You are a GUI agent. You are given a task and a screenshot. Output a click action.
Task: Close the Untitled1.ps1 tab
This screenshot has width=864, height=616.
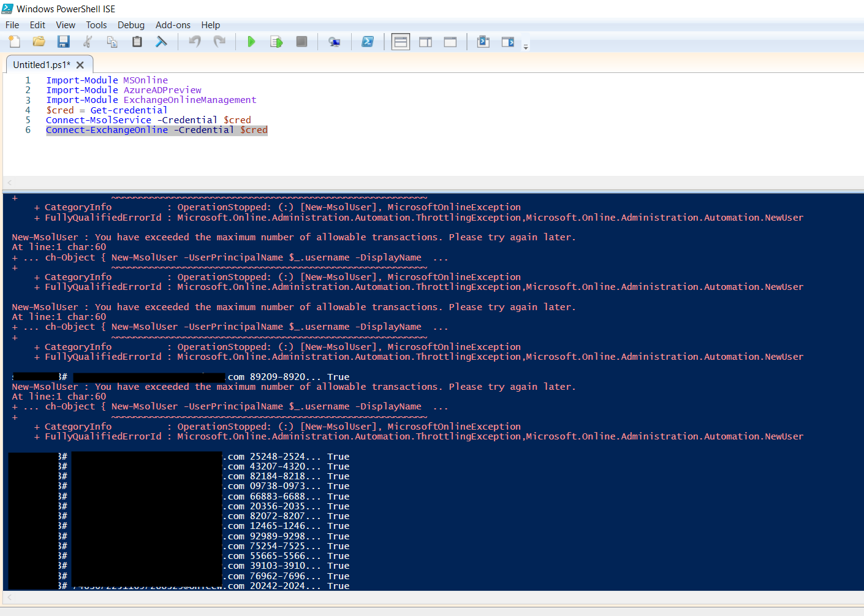tap(80, 65)
